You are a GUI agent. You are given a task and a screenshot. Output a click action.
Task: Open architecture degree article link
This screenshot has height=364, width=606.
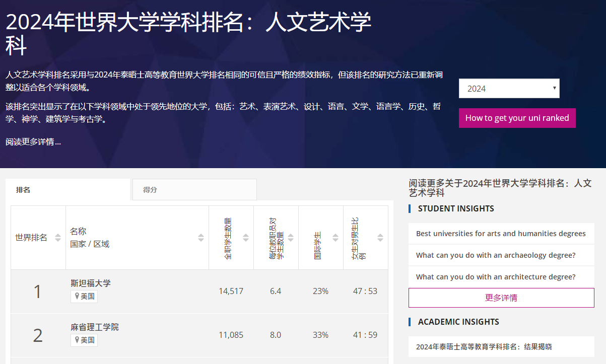point(496,277)
